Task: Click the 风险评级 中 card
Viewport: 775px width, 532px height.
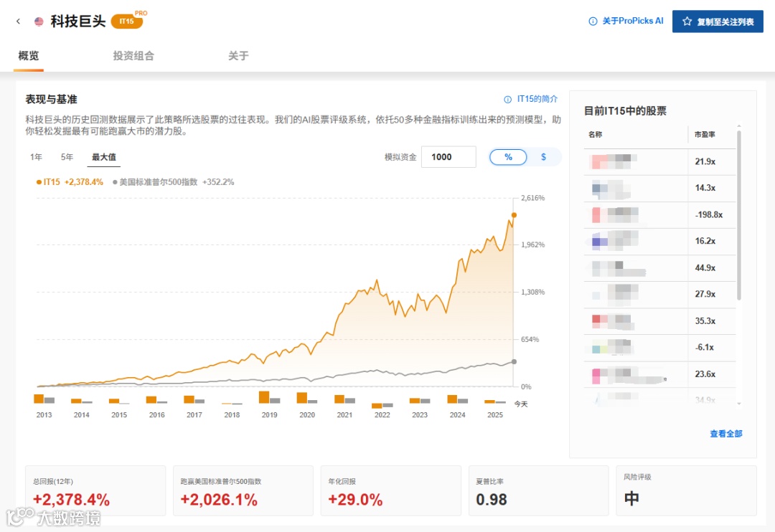Action: pyautogui.click(x=687, y=490)
